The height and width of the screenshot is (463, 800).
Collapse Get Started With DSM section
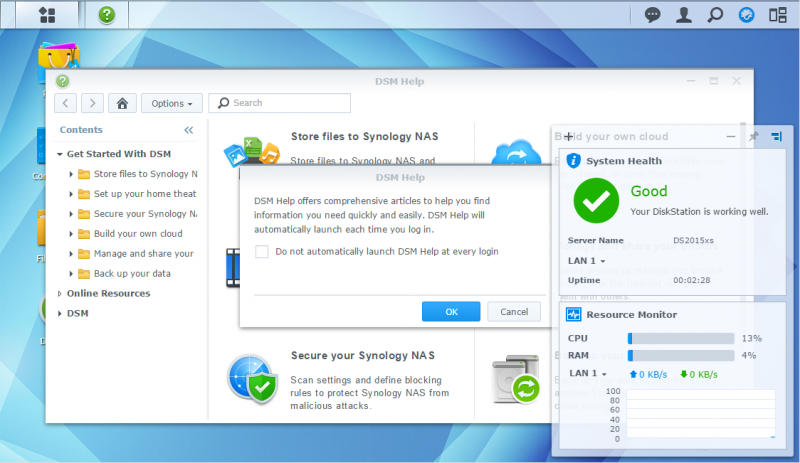click(x=60, y=154)
